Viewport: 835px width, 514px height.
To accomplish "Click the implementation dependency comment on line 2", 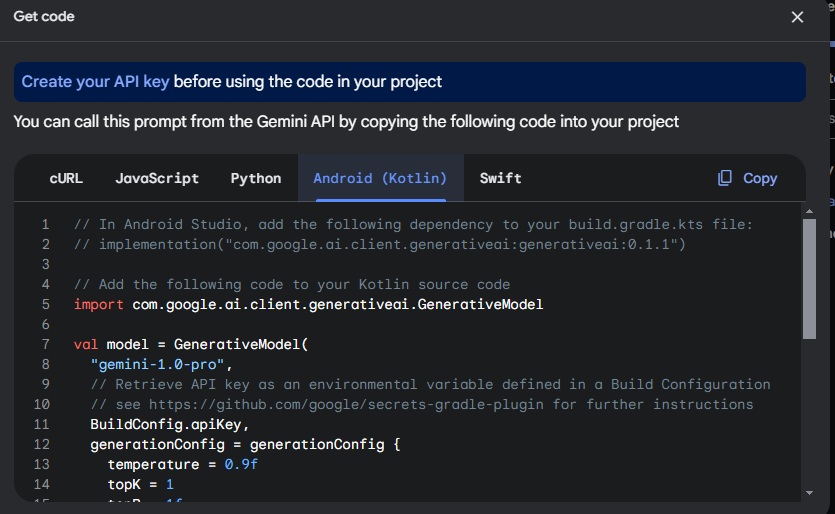I will click(380, 244).
